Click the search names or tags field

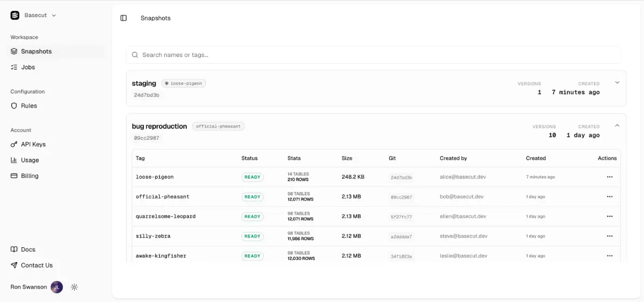(374, 55)
